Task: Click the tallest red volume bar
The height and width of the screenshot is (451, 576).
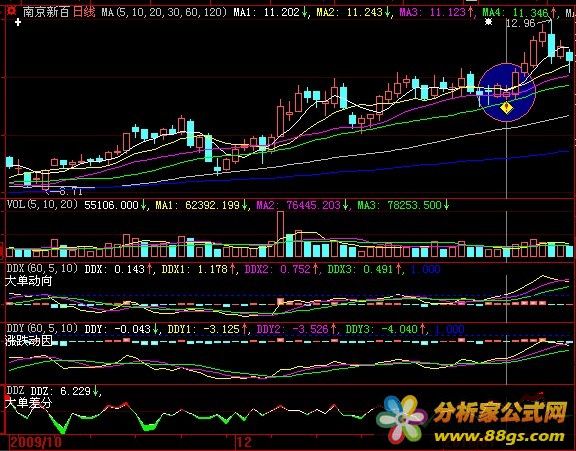Action: tap(280, 234)
